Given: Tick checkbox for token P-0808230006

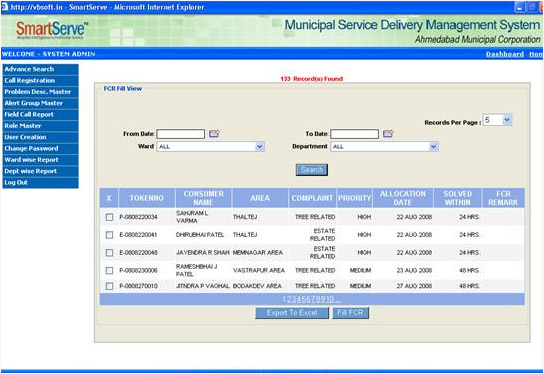Looking at the screenshot, I should tap(109, 270).
